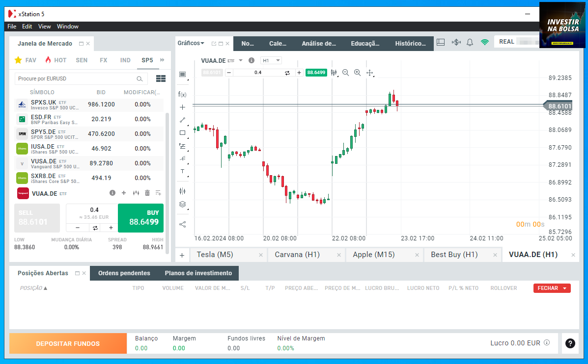
Task: Show VUAA.DE instrument info in chart header
Action: 252,60
